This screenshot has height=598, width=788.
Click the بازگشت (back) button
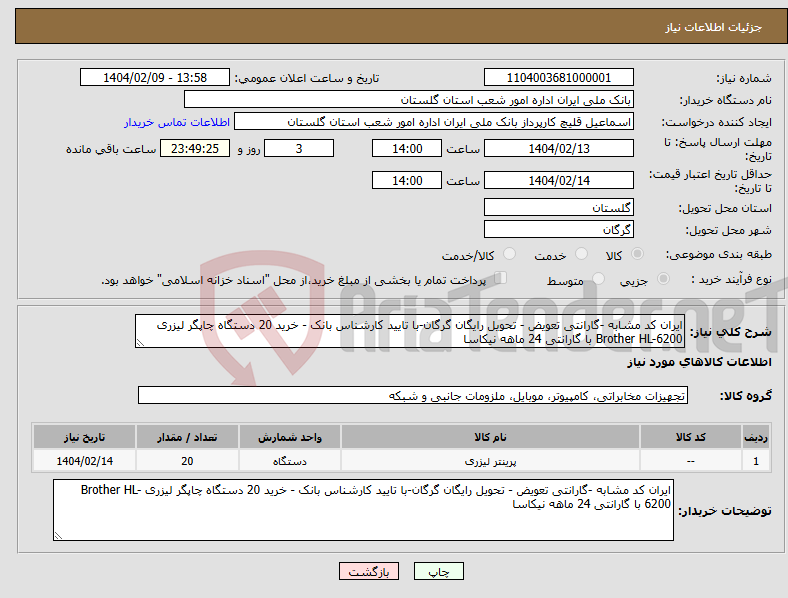[x=369, y=571]
